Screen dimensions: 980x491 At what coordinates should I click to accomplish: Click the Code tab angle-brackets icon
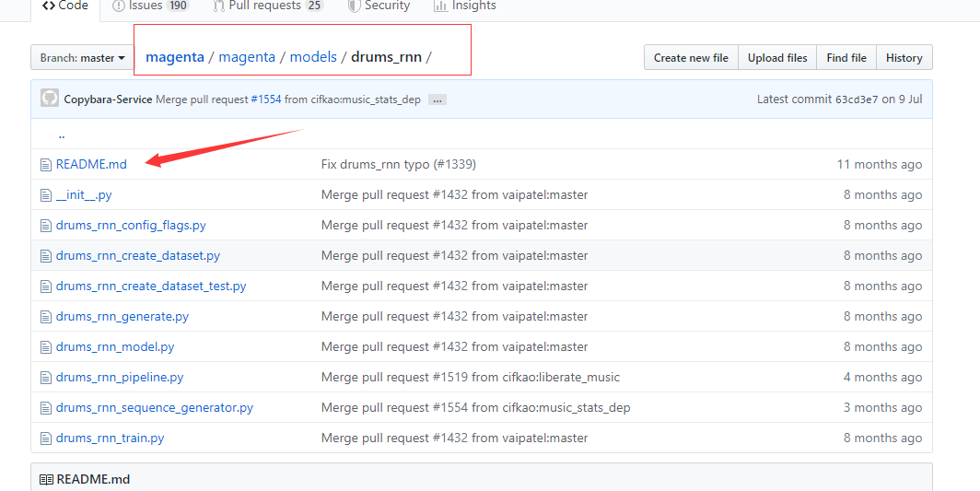pos(49,6)
